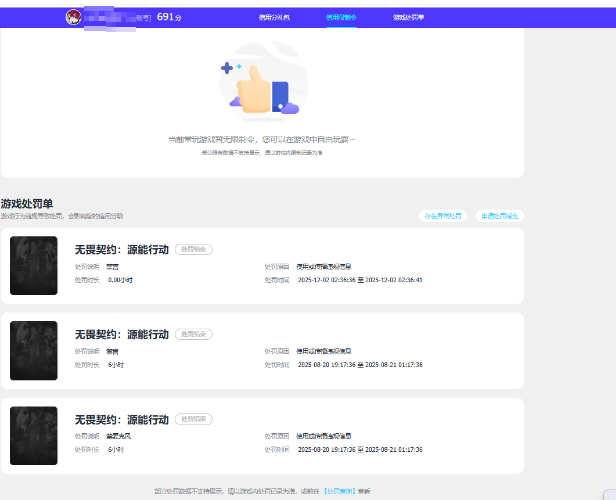Click the thumbs-up illustration
This screenshot has width=616, height=500.
click(264, 81)
